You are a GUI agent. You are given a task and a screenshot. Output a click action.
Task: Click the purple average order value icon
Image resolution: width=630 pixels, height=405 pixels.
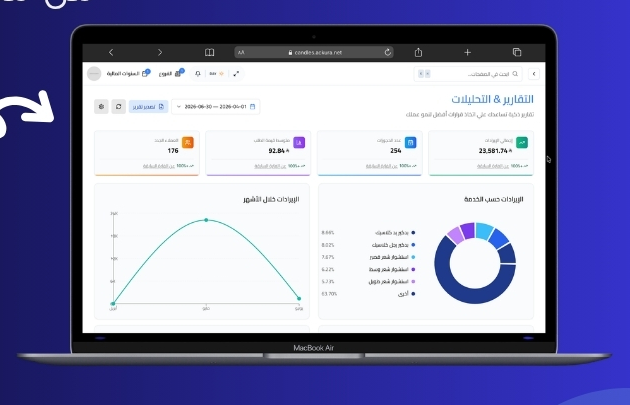[x=299, y=143]
